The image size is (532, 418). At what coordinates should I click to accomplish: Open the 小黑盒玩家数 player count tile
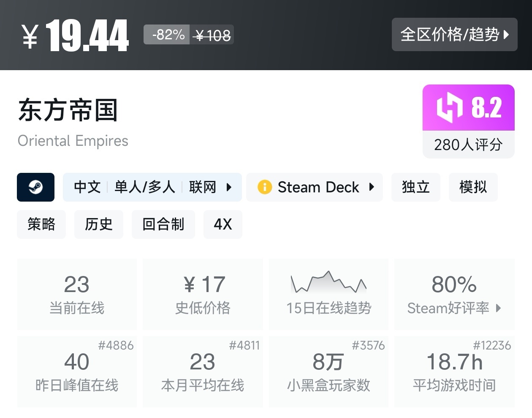click(x=328, y=372)
